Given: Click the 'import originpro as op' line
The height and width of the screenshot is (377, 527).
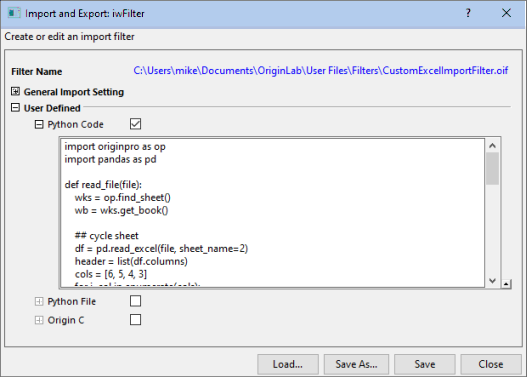Looking at the screenshot, I should 115,147.
